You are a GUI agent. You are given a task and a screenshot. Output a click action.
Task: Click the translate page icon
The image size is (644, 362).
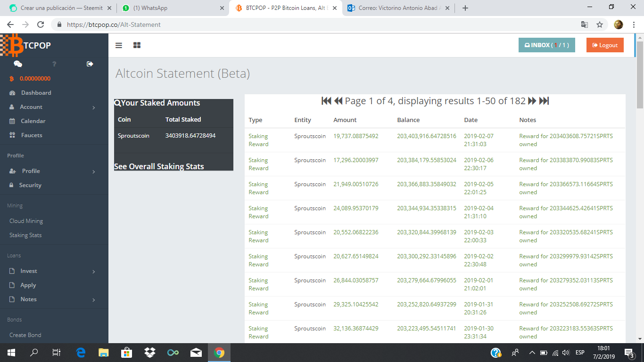pos(585,25)
